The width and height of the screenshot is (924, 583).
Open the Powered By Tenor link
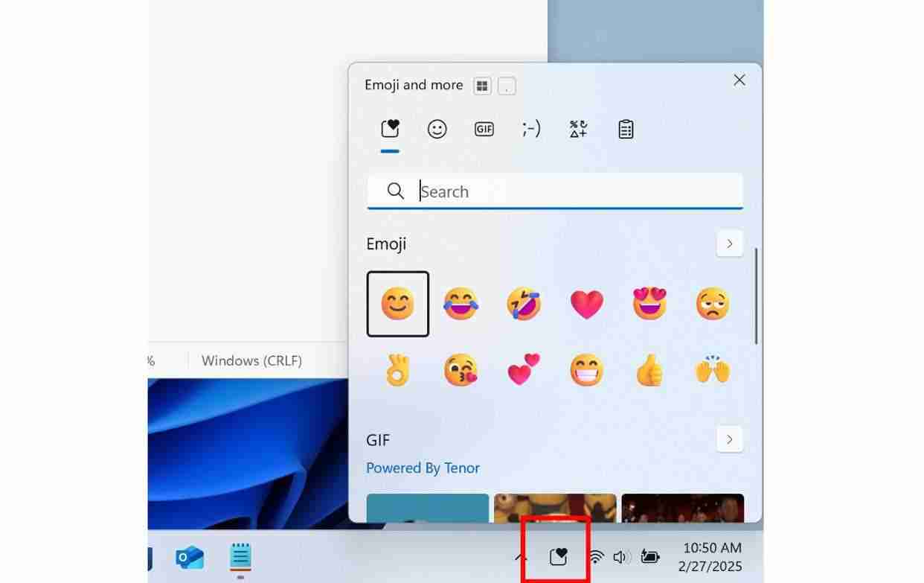pos(423,468)
